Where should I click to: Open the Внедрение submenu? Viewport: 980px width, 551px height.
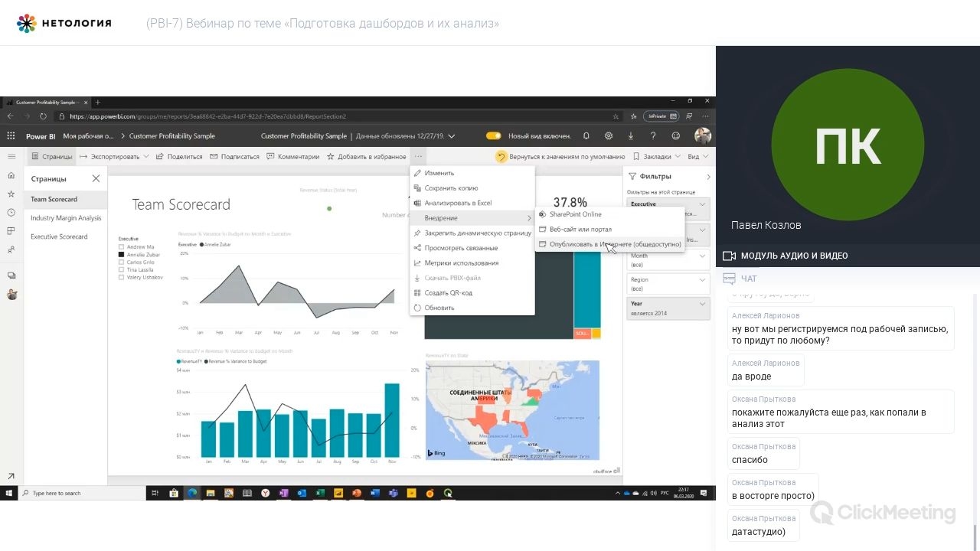[472, 218]
